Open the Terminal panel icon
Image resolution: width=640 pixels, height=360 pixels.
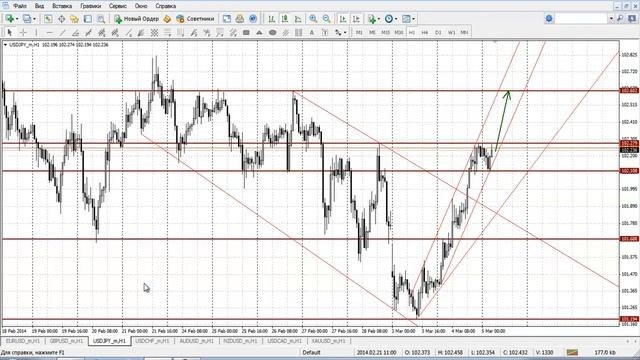point(88,19)
